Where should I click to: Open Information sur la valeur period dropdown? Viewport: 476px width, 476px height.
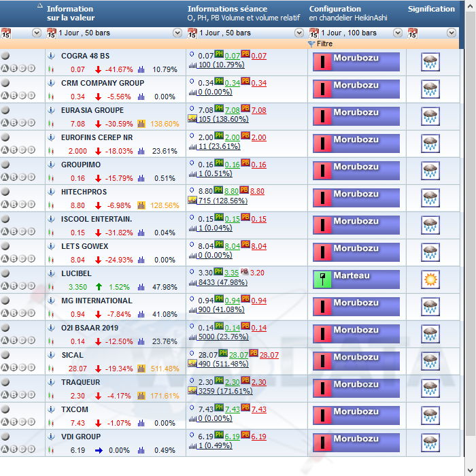pyautogui.click(x=177, y=33)
